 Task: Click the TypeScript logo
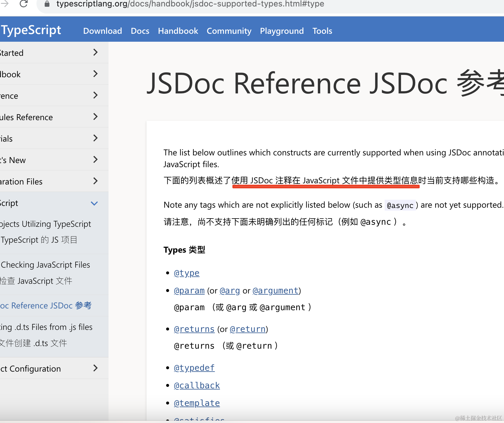pyautogui.click(x=31, y=30)
